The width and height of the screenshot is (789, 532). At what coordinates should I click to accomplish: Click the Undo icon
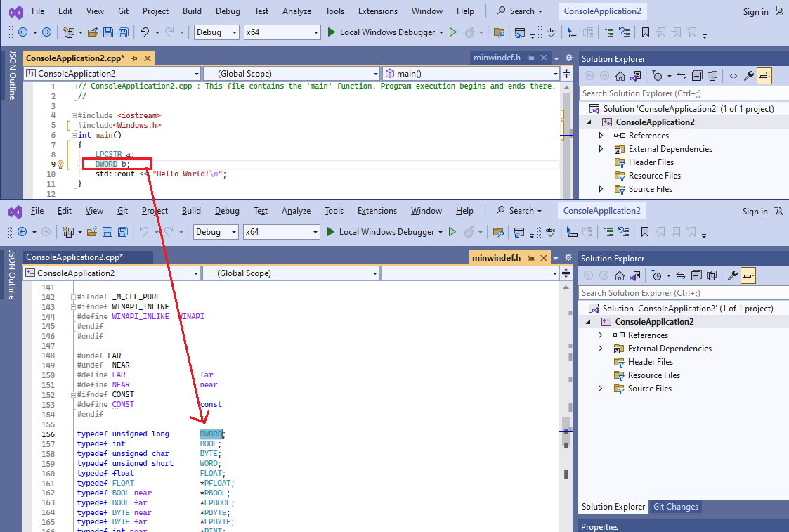(145, 32)
